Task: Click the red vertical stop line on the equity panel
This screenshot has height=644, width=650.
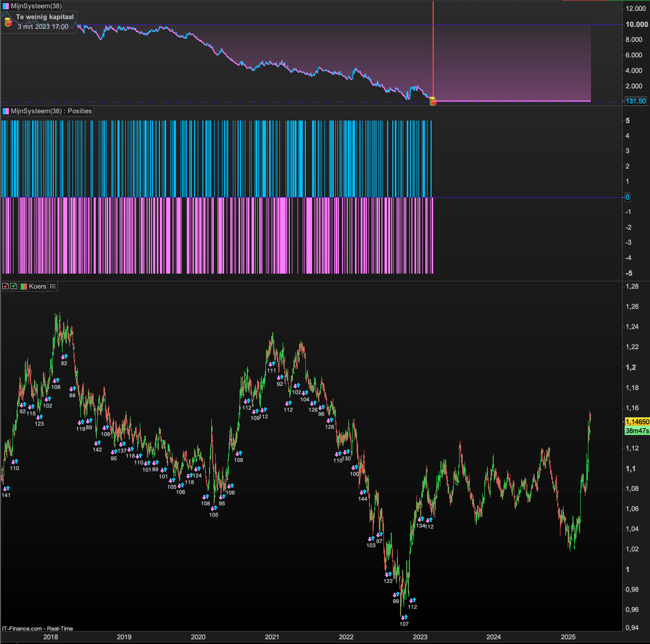Action: tap(433, 49)
